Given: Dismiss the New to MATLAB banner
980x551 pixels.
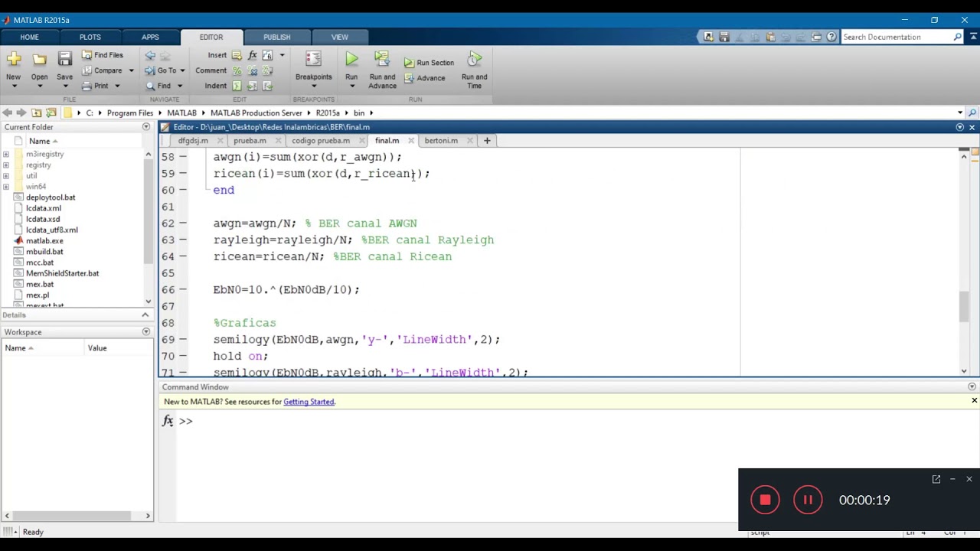Looking at the screenshot, I should 974,401.
